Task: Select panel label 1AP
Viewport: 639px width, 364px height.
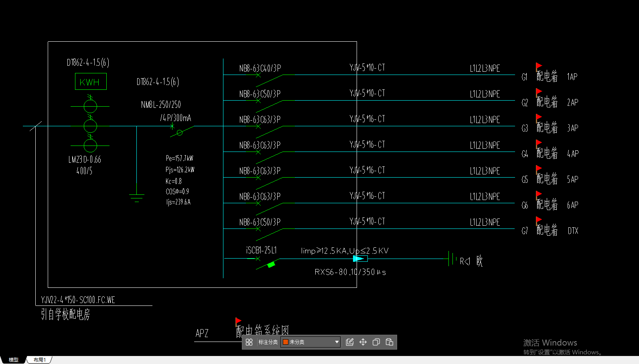Action: coord(572,77)
